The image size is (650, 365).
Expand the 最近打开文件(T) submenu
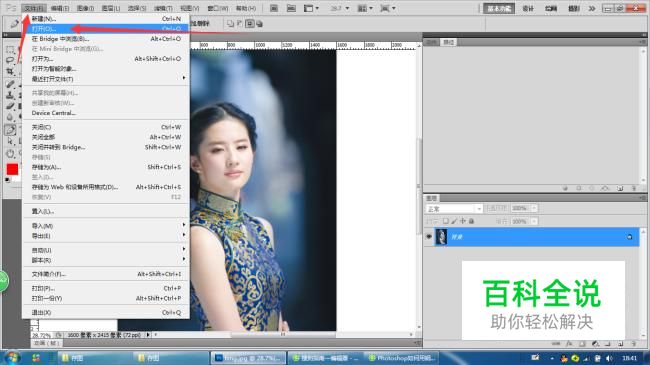coord(106,78)
